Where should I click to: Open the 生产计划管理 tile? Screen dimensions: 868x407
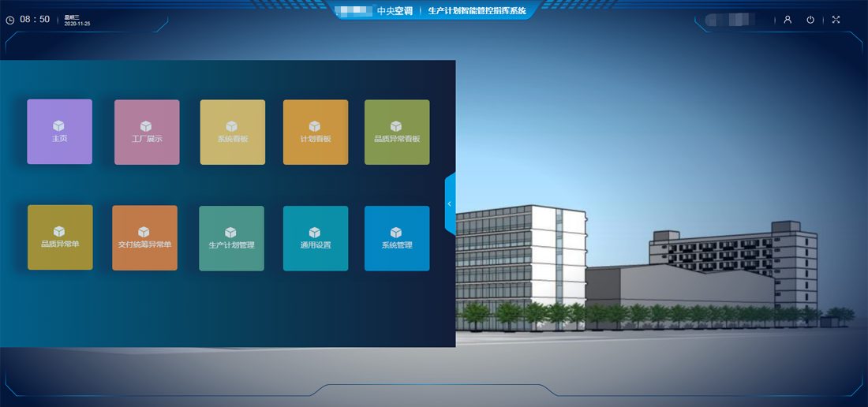point(231,238)
